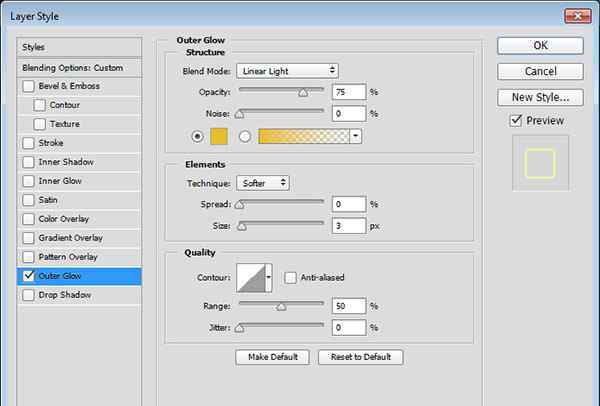This screenshot has width=600, height=406.
Task: Click the Noise value field
Action: [x=349, y=114]
